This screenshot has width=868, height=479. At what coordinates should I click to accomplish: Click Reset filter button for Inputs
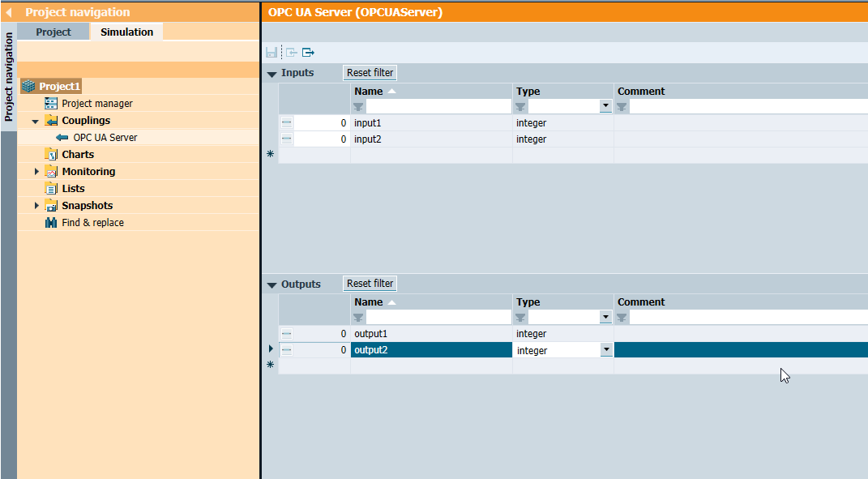click(370, 73)
